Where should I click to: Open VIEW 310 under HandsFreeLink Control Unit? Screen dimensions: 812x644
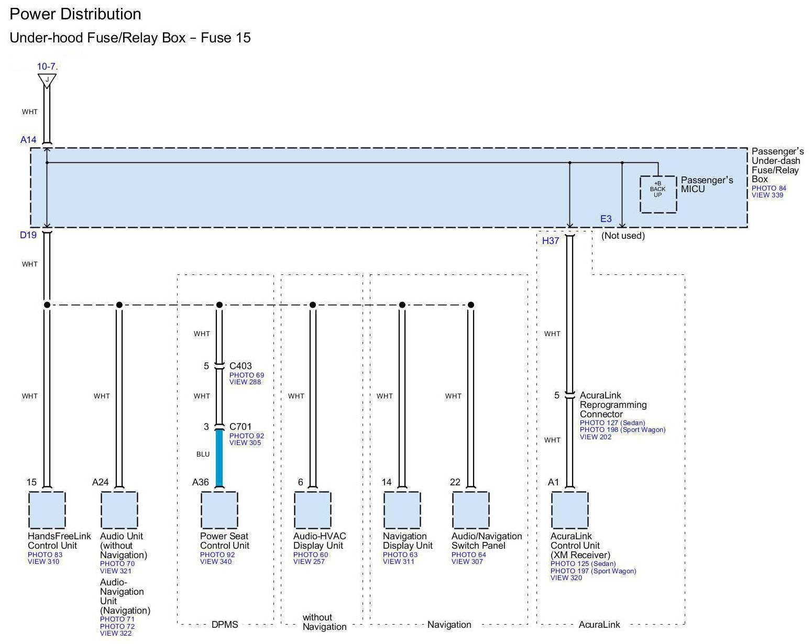pyautogui.click(x=43, y=562)
